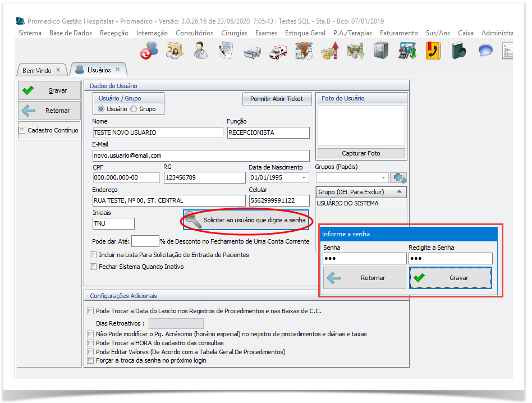Select the Grupo radio button
Image resolution: width=532 pixels, height=403 pixels.
134,109
